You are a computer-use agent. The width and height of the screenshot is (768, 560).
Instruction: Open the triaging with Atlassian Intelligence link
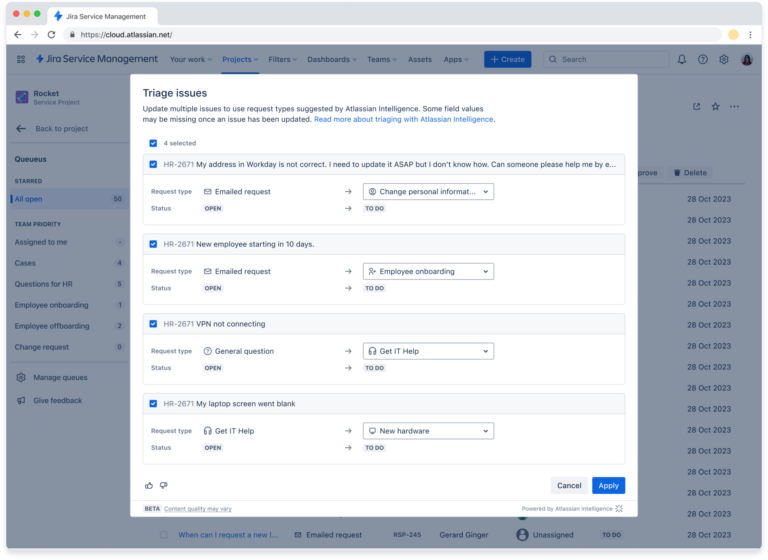pyautogui.click(x=404, y=119)
